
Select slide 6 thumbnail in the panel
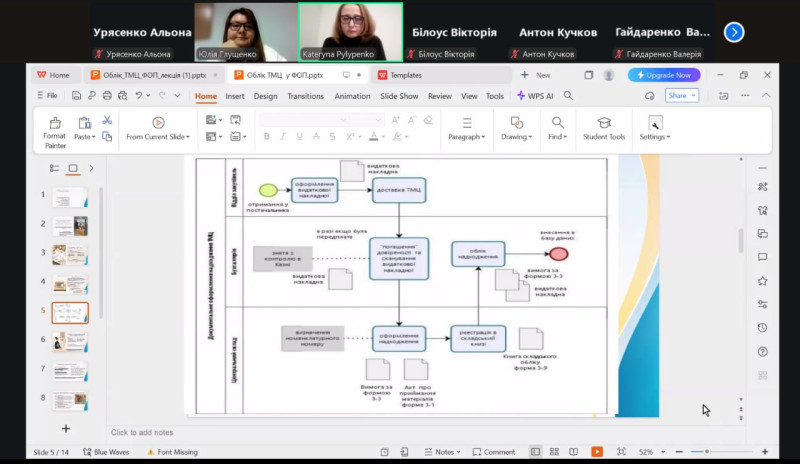pos(70,341)
